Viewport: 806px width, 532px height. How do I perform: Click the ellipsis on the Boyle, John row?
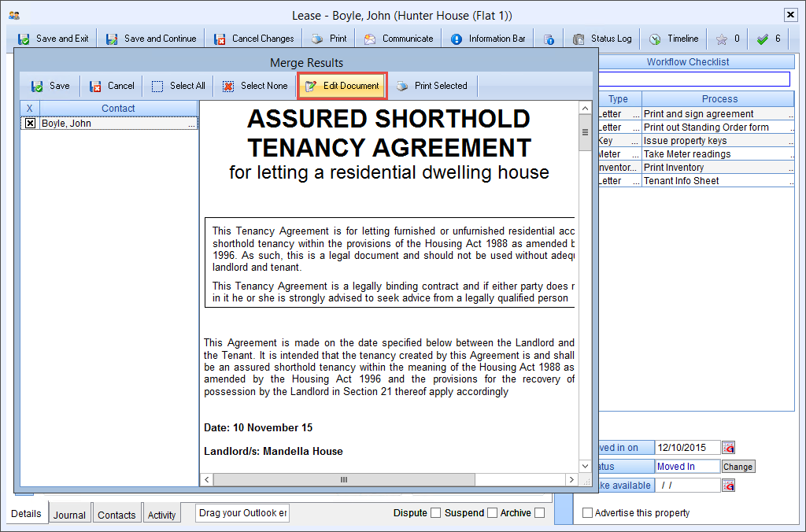(192, 124)
